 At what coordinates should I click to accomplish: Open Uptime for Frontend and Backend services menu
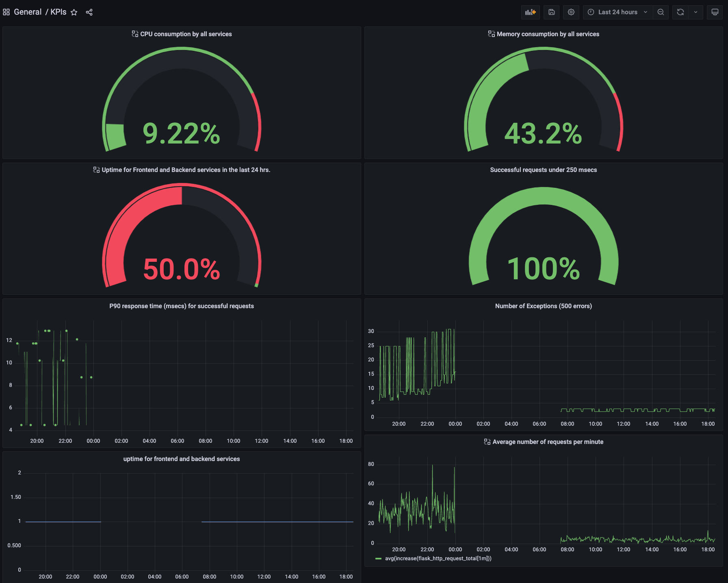(x=186, y=170)
